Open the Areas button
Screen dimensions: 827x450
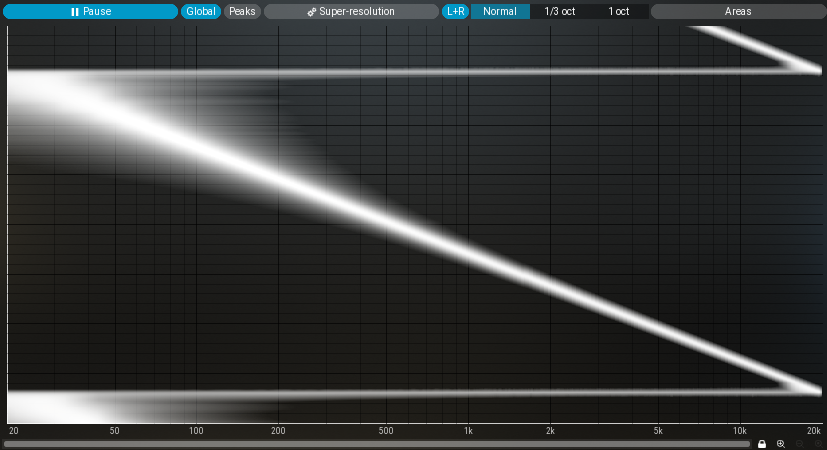coord(738,11)
